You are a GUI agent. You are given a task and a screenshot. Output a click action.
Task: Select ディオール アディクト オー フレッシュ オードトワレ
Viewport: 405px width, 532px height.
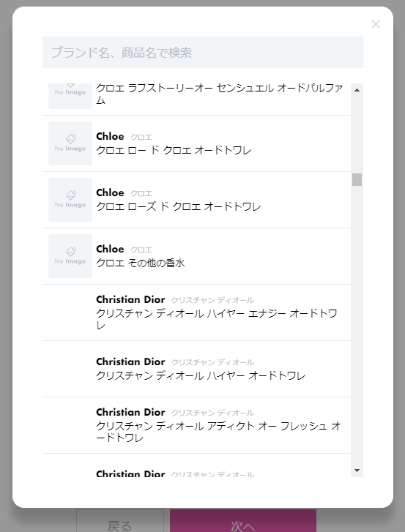196,425
